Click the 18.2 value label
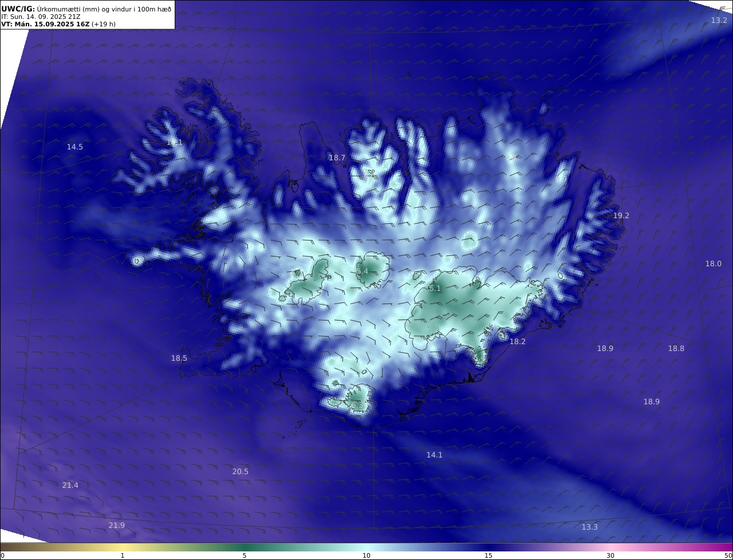Screen dimensions: 733x560 (518, 341)
